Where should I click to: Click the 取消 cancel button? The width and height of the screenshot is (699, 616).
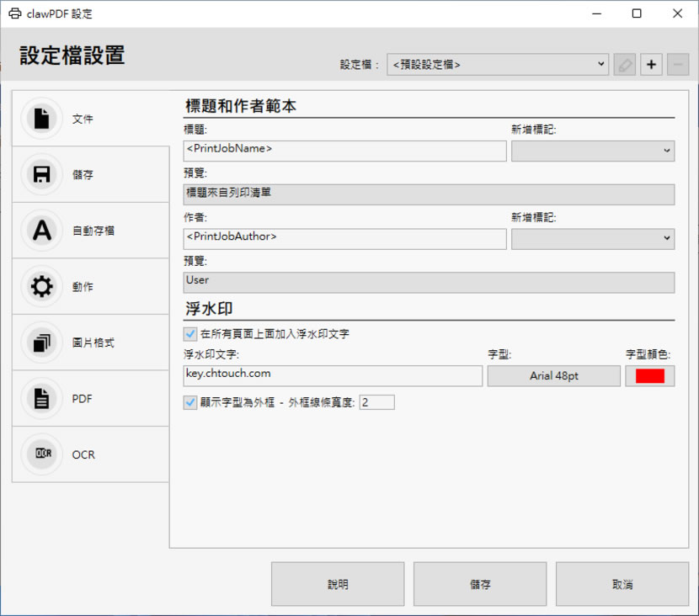tap(622, 584)
